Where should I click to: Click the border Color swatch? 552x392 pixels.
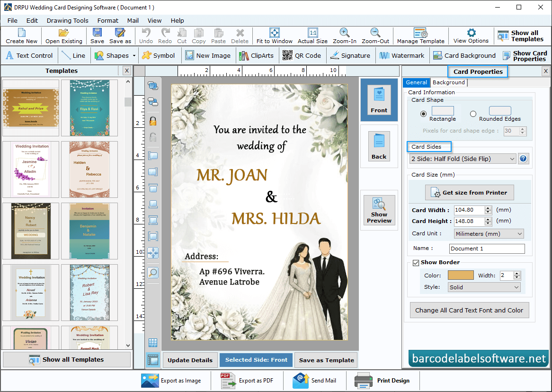pyautogui.click(x=461, y=276)
